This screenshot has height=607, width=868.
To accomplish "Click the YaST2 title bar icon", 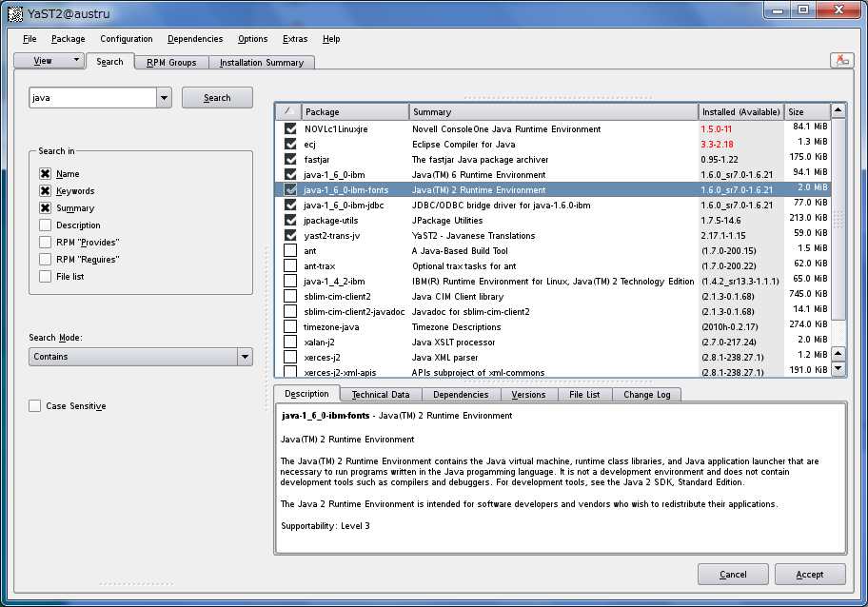I will pyautogui.click(x=15, y=13).
